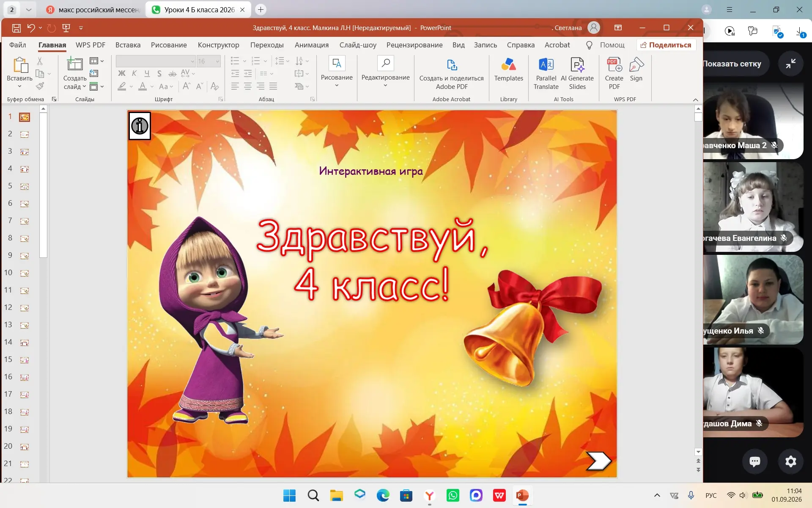Go to the Слайд-шоу tab
This screenshot has height=508, width=812.
click(358, 45)
